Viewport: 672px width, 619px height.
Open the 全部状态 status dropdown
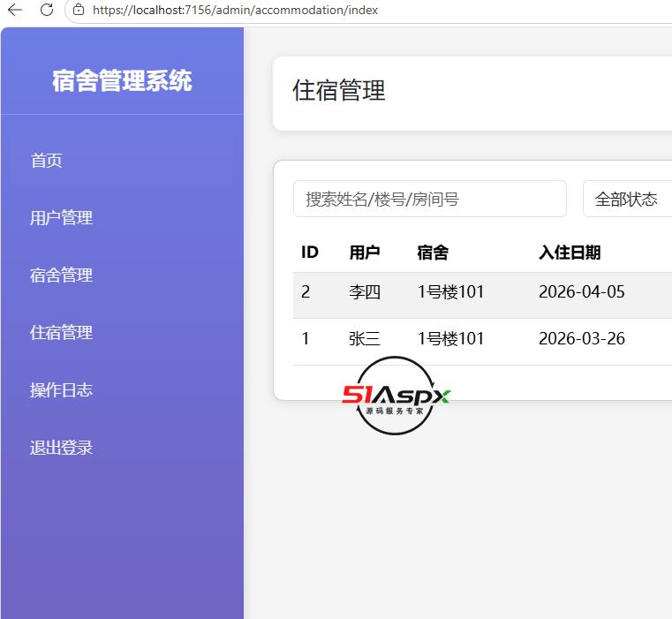(x=628, y=199)
